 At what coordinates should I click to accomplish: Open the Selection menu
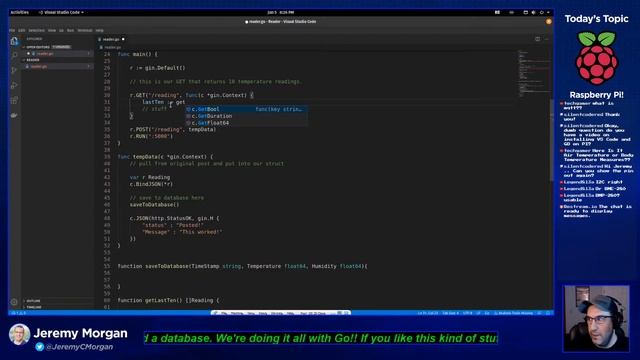point(36,30)
